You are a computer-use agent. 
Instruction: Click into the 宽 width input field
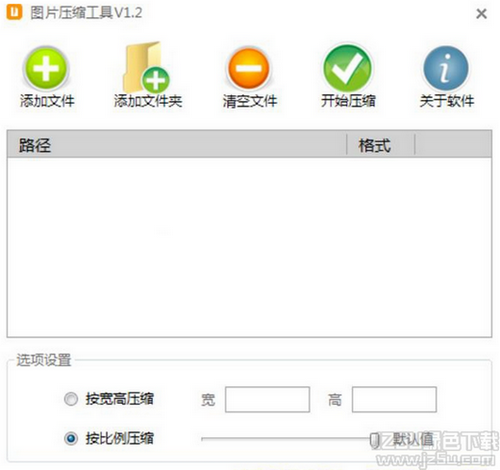tap(267, 399)
